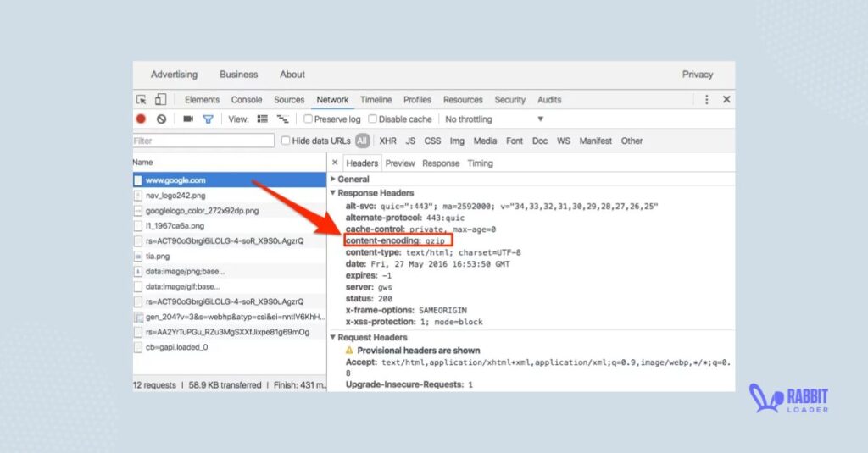This screenshot has height=453, width=868.
Task: Filter requests by Font
Action: [515, 141]
